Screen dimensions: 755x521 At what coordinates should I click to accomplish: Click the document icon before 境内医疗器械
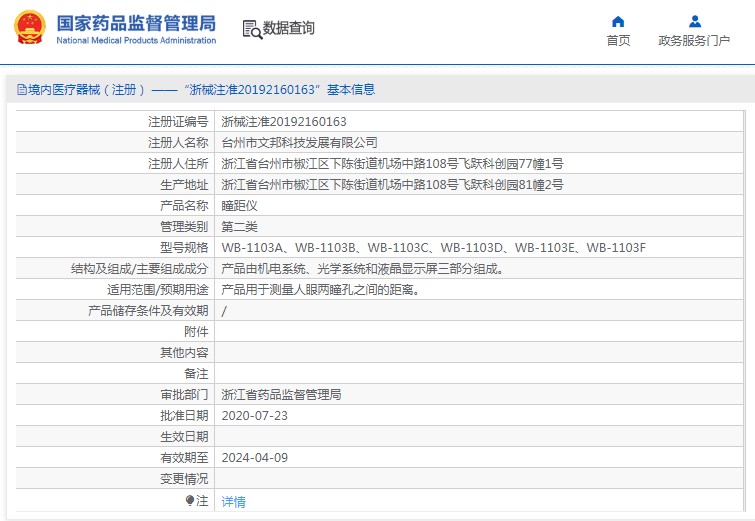tap(21, 90)
